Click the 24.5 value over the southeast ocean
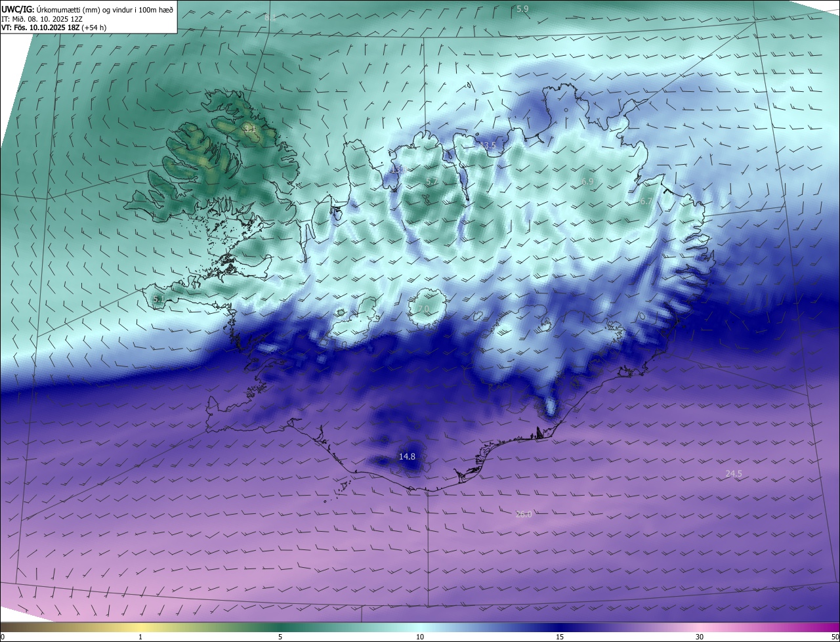 [734, 473]
